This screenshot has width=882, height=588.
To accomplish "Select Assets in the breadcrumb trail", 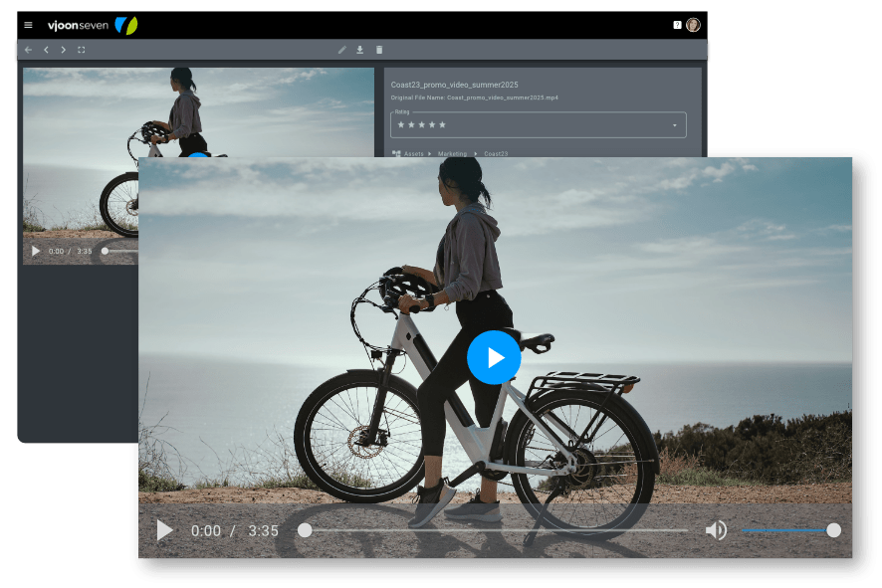I will click(412, 153).
